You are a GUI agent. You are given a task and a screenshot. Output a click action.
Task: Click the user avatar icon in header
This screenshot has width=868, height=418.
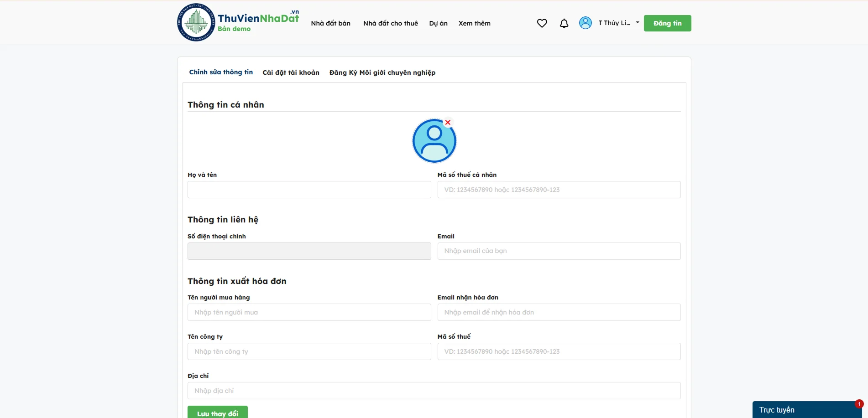click(586, 23)
